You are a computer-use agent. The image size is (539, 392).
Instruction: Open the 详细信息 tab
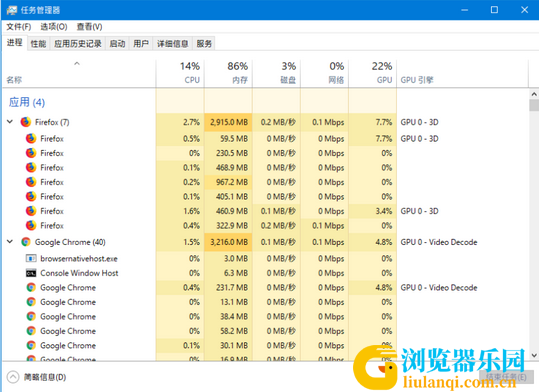[173, 44]
